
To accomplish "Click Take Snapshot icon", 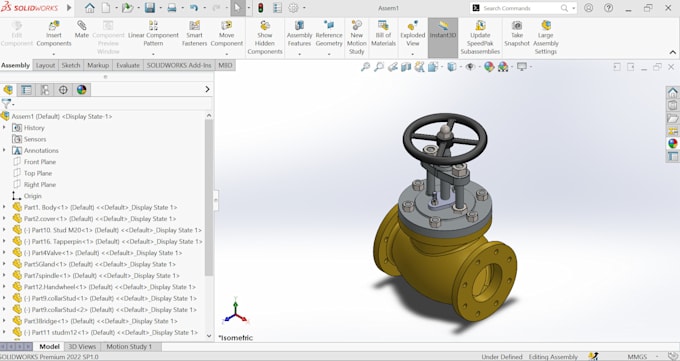I will point(517,26).
